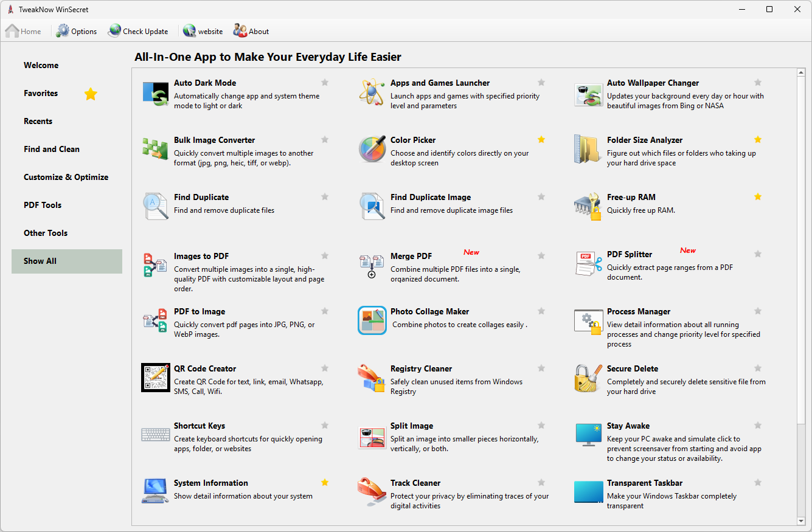The height and width of the screenshot is (532, 812).
Task: Click the Secure Delete title text
Action: [x=633, y=368]
